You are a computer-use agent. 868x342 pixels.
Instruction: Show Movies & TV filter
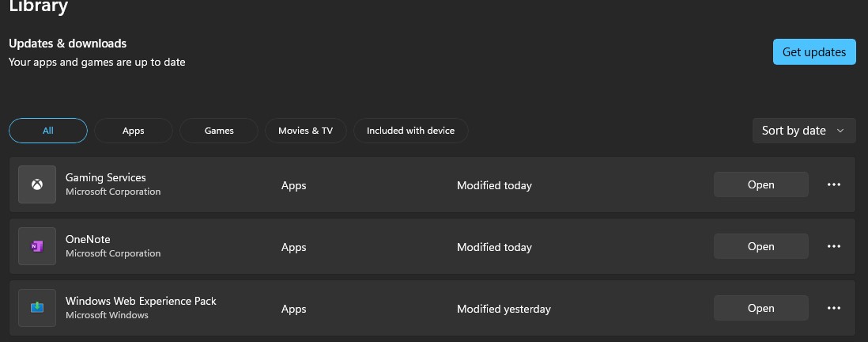coord(305,131)
